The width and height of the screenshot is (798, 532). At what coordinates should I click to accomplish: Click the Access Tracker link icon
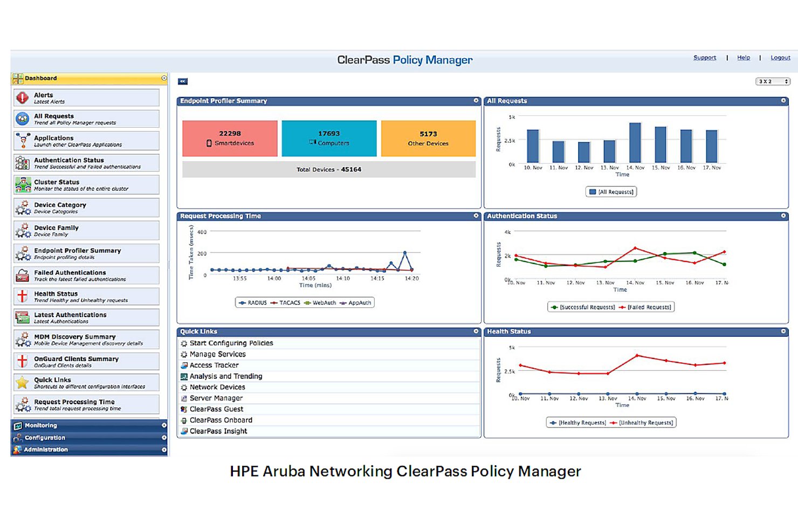[184, 365]
